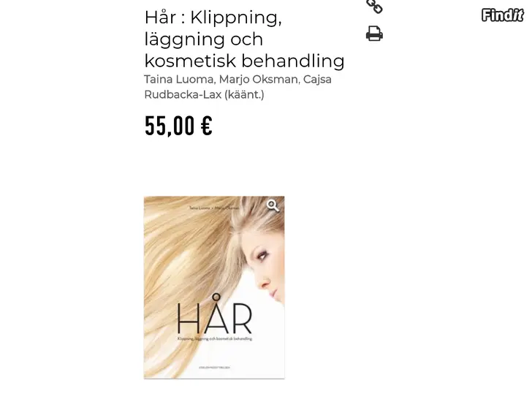
Task: Click the chain link icon
Action: click(374, 7)
